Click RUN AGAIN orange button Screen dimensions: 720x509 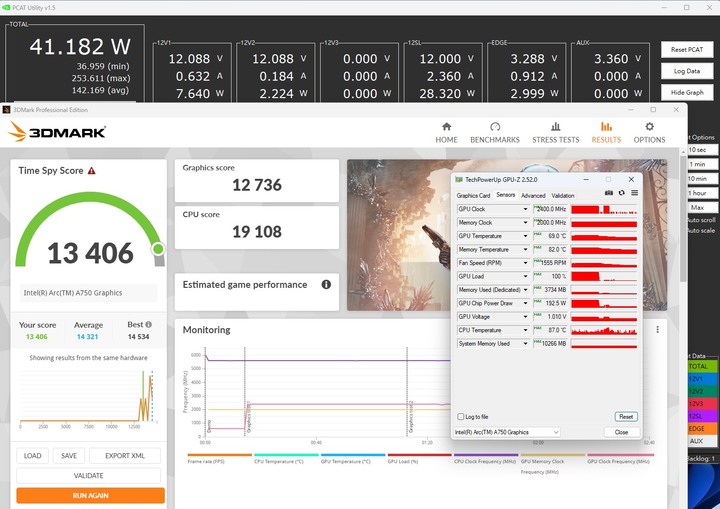click(90, 496)
